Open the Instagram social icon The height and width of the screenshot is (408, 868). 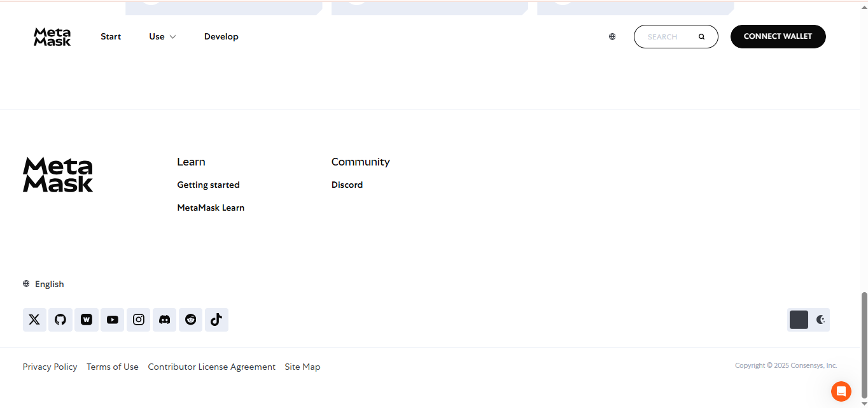(139, 320)
